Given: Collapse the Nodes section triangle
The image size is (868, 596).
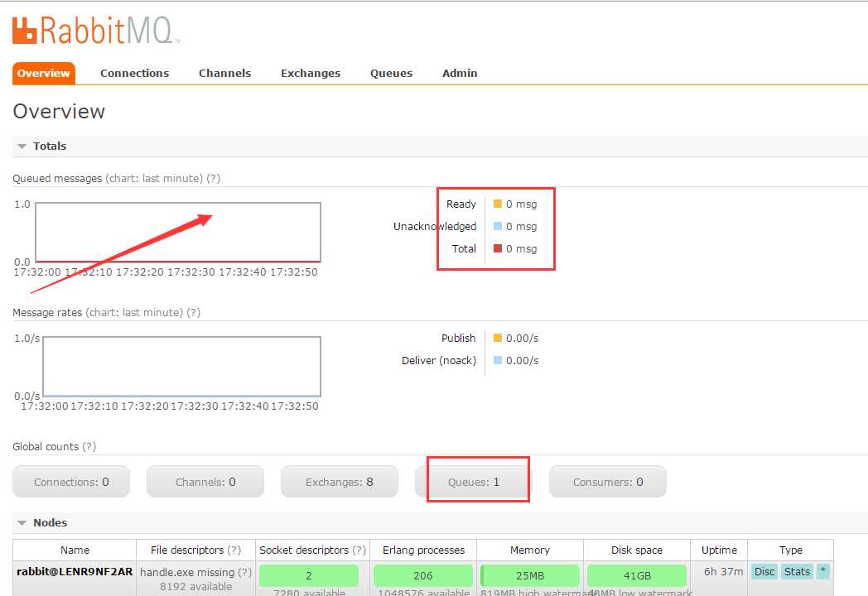Looking at the screenshot, I should point(22,523).
